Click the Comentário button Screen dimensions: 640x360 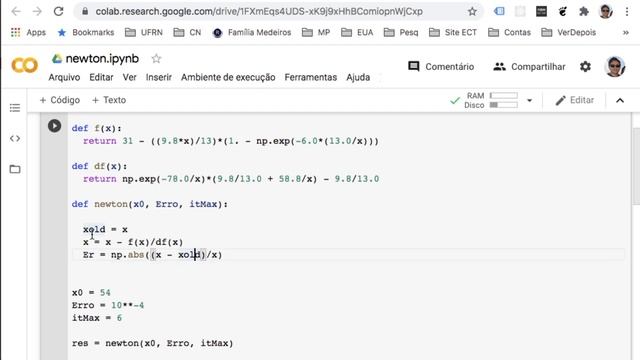[441, 67]
